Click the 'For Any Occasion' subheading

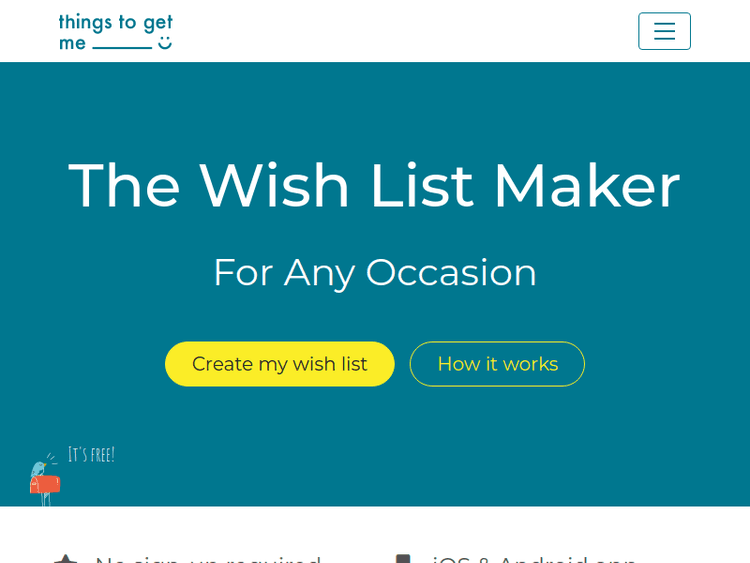[x=375, y=272]
